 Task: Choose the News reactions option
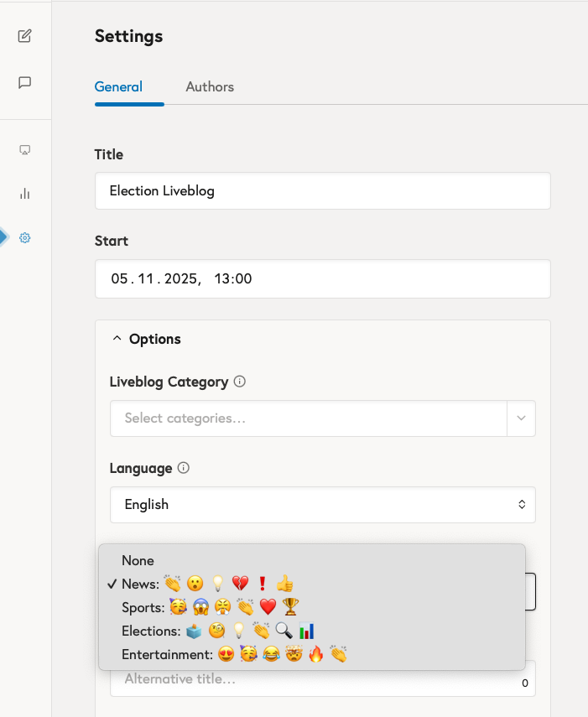[312, 584]
